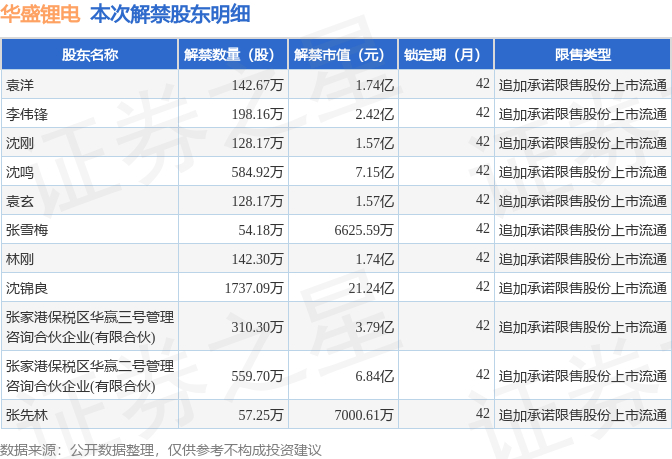Click the 3.79亿 market value

374,327
